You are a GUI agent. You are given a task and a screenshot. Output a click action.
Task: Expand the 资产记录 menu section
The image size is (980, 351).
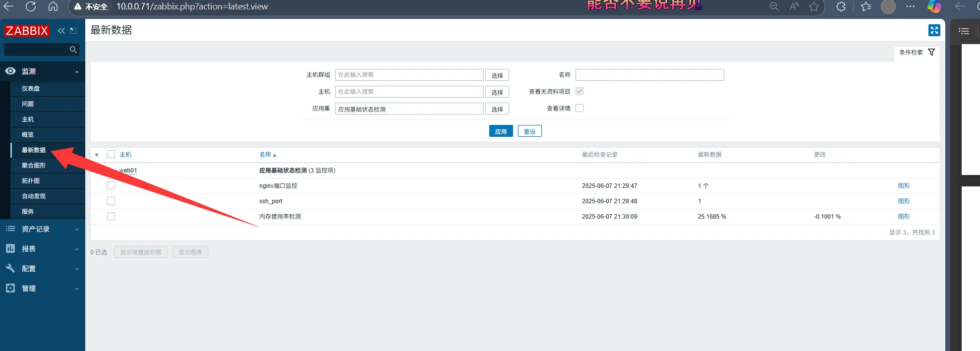click(42, 229)
